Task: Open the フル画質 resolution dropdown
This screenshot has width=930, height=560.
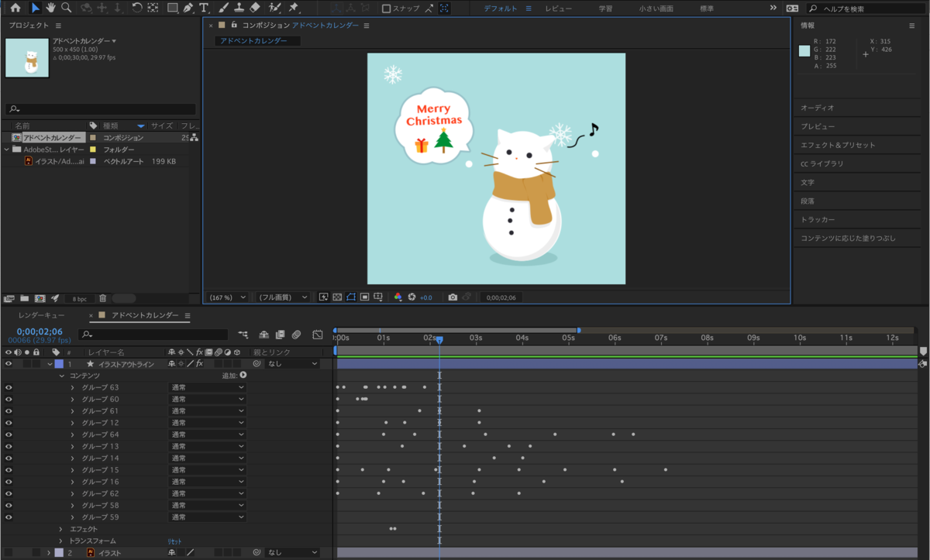Action: point(284,297)
